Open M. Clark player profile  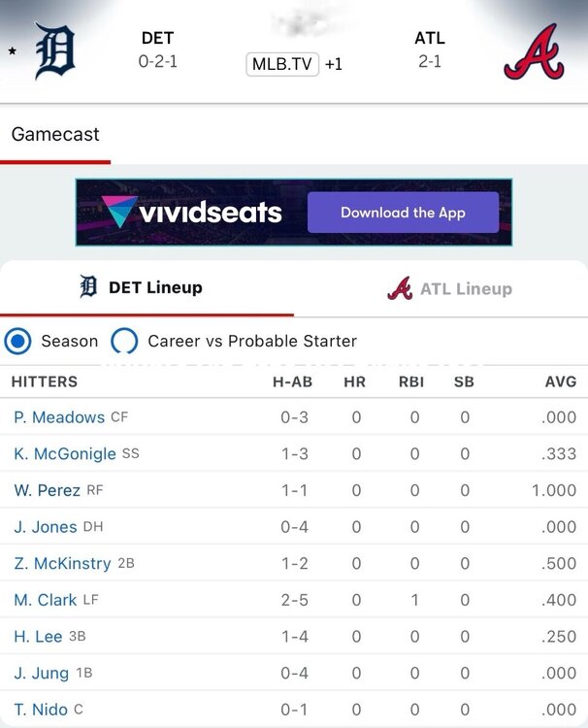click(46, 600)
